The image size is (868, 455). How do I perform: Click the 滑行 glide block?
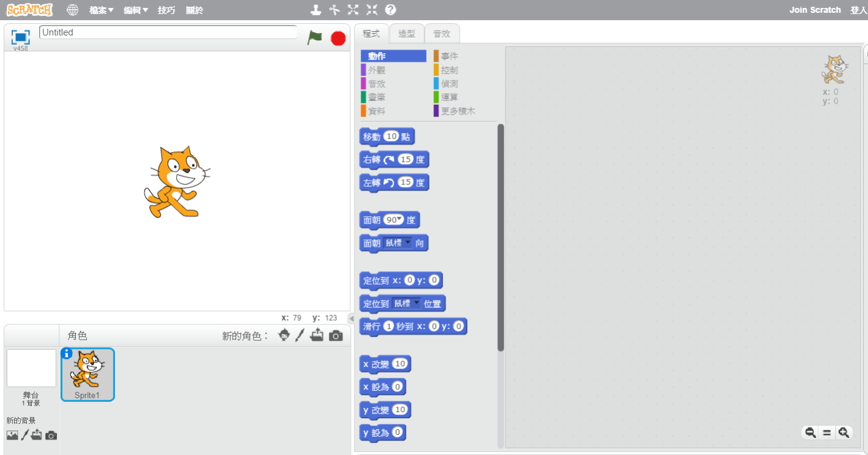tap(413, 326)
